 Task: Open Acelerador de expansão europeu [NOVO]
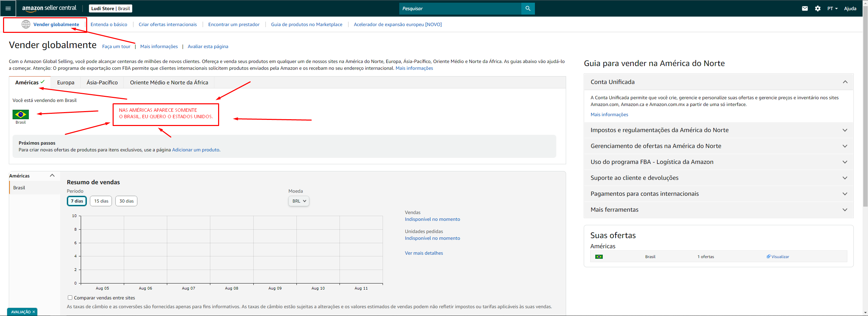(x=398, y=24)
